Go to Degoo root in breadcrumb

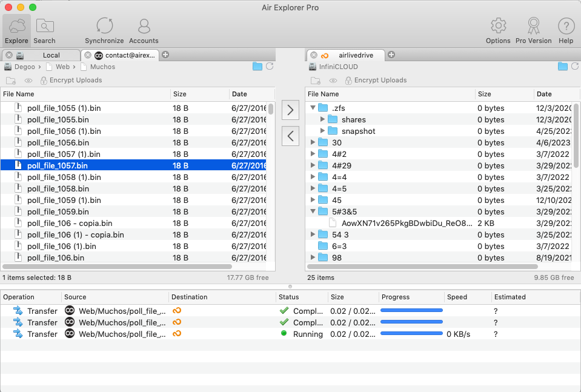coord(24,67)
